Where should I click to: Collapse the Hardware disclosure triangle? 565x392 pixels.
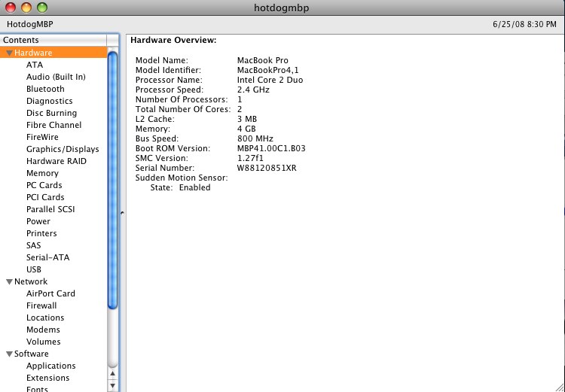9,53
